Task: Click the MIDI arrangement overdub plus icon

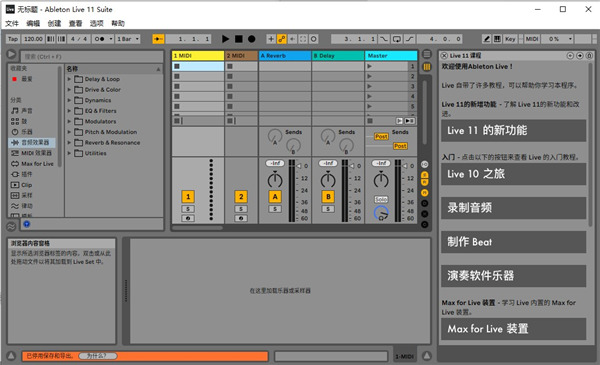Action: pos(271,39)
